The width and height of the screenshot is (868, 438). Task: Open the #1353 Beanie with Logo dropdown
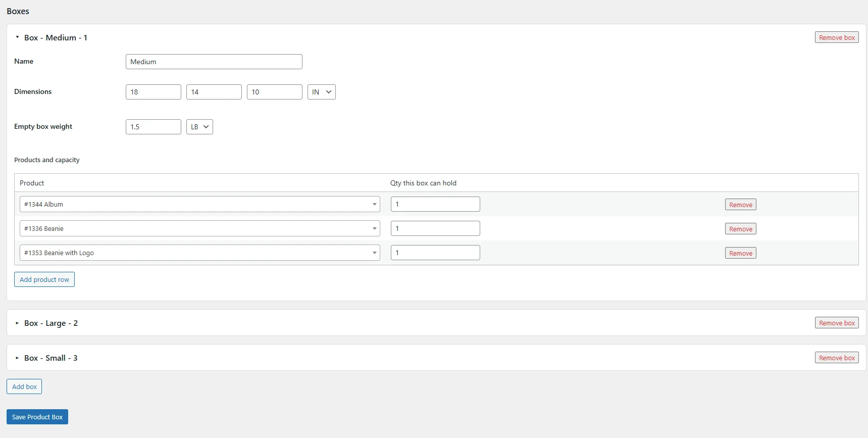[x=200, y=253]
